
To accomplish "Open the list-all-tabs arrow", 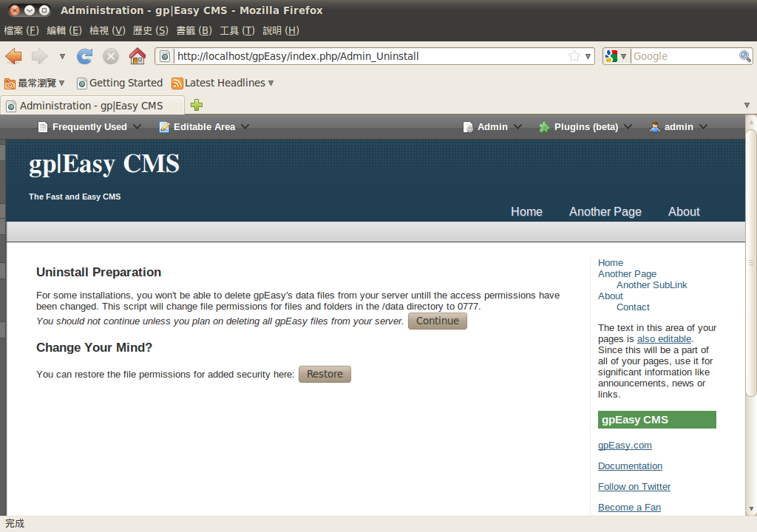I will [x=747, y=105].
